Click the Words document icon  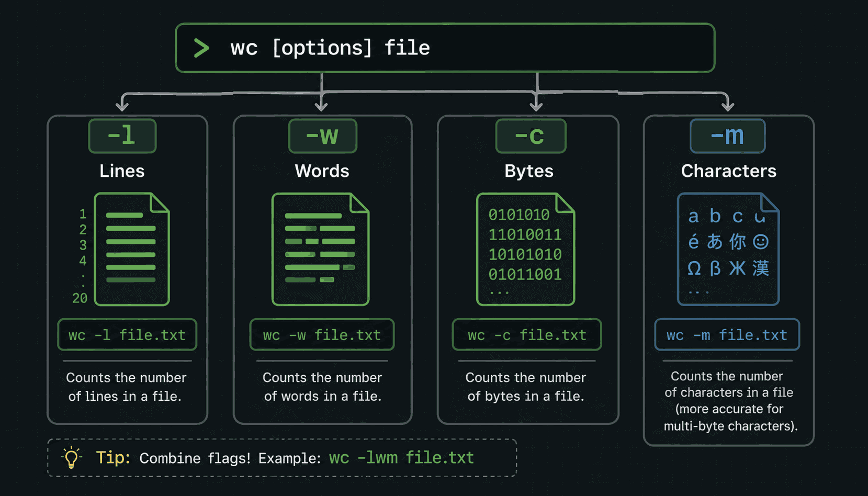321,249
